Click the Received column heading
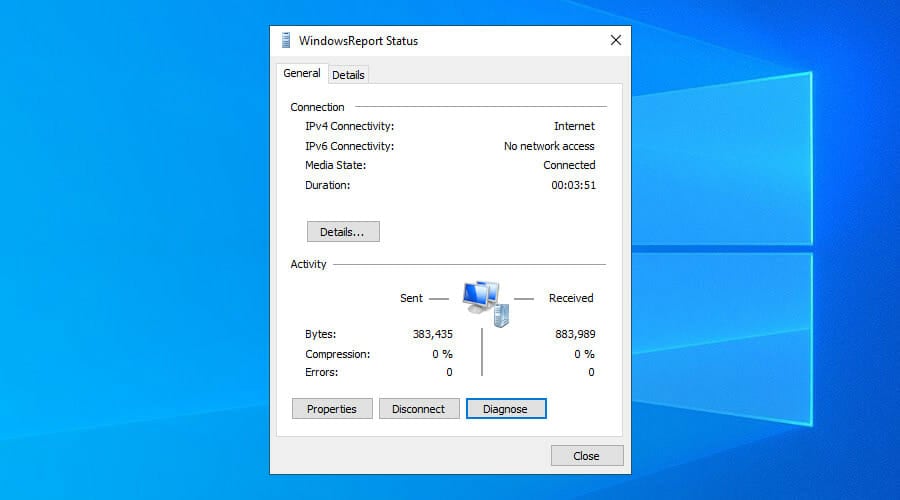The width and height of the screenshot is (900, 500). 571,299
